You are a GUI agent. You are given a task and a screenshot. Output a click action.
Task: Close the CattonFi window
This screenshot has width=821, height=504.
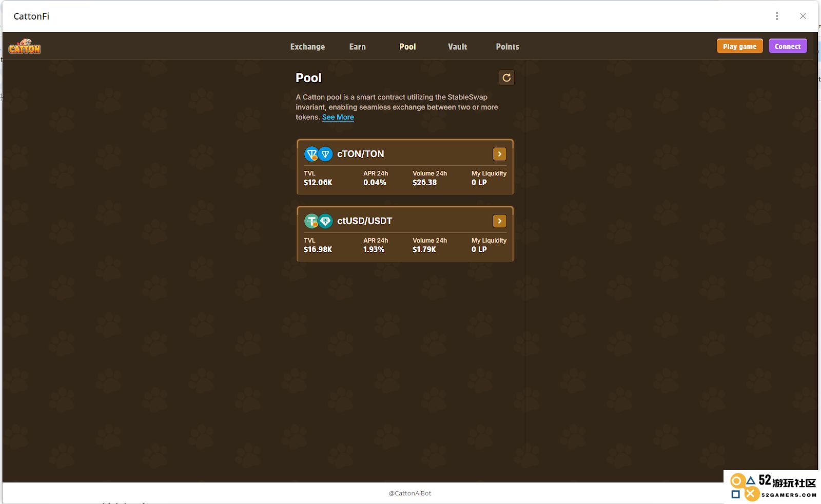pyautogui.click(x=803, y=16)
